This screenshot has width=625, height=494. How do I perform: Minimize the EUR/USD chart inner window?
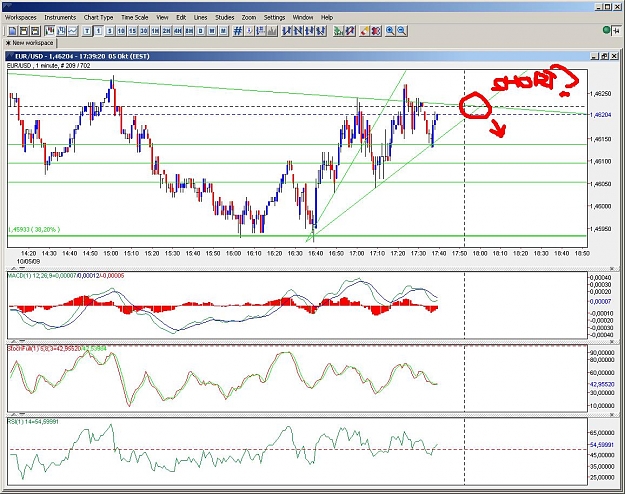tap(595, 56)
